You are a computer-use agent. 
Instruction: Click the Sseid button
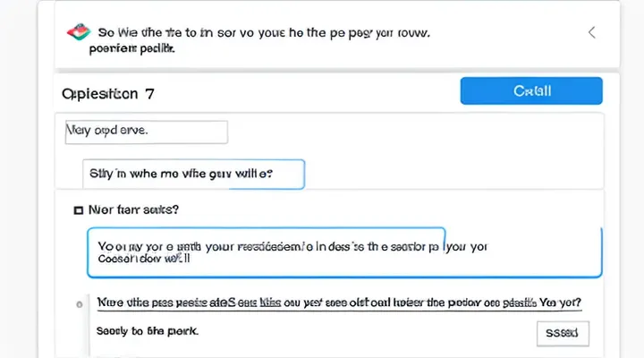[x=562, y=333]
